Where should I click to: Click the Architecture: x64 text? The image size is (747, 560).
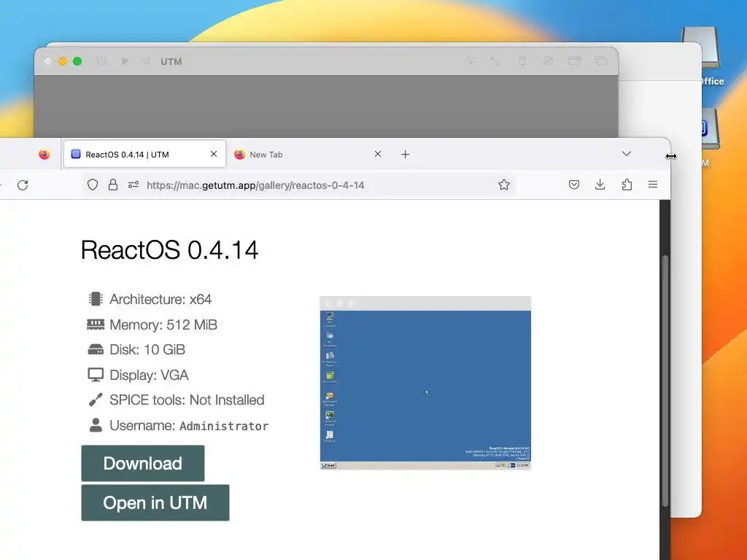[x=160, y=299]
